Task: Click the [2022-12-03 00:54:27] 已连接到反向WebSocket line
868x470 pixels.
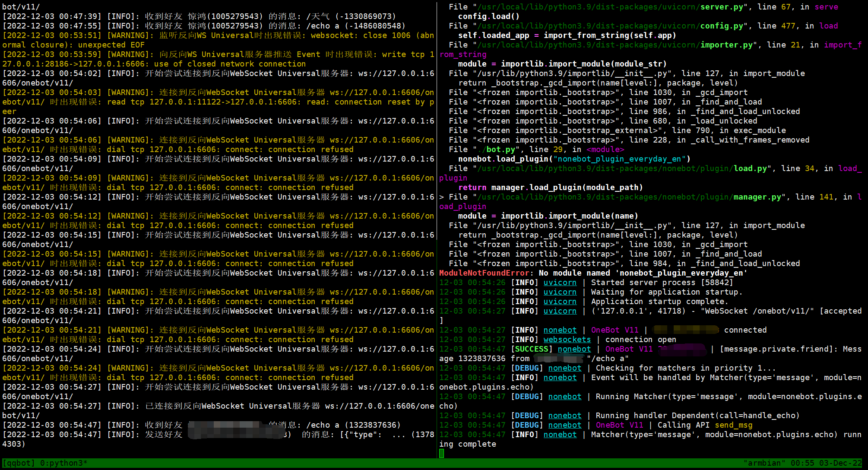Action: click(x=218, y=411)
